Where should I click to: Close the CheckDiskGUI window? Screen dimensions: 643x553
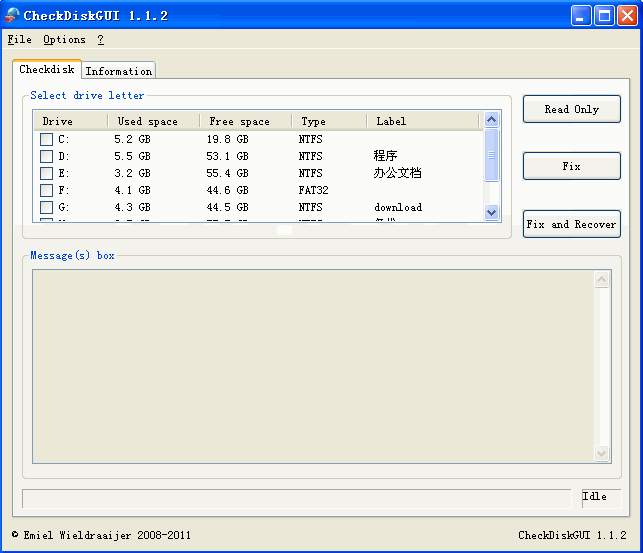[628, 16]
